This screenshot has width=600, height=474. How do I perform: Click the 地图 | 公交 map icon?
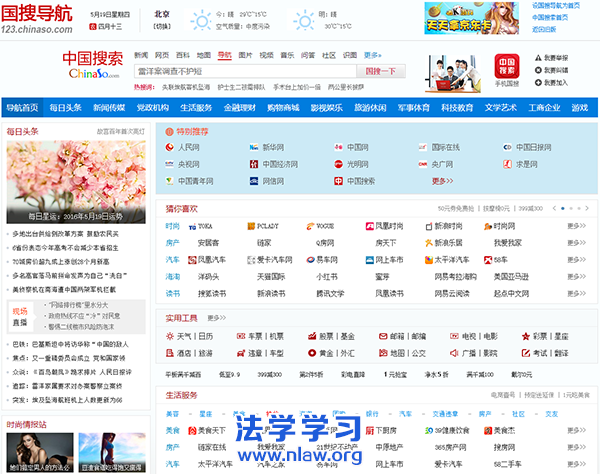point(383,353)
